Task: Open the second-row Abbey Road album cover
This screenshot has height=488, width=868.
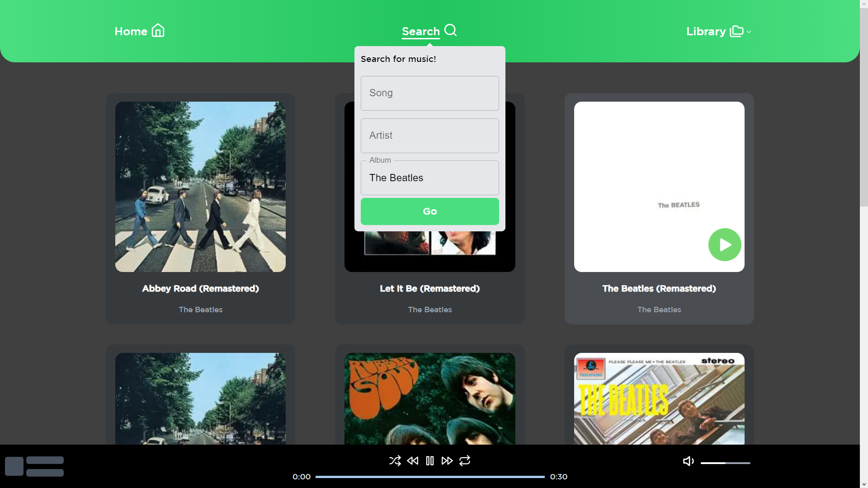Action: (x=200, y=399)
